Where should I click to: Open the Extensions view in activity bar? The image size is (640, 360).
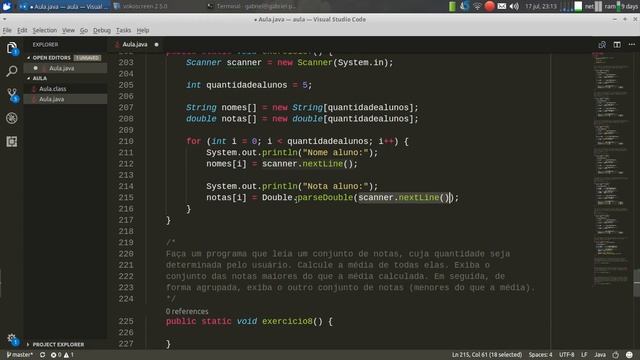click(x=12, y=142)
